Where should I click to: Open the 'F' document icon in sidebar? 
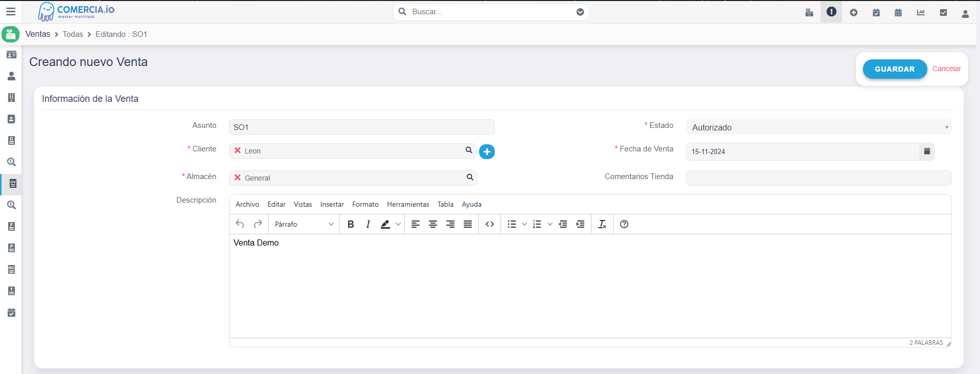[11, 227]
